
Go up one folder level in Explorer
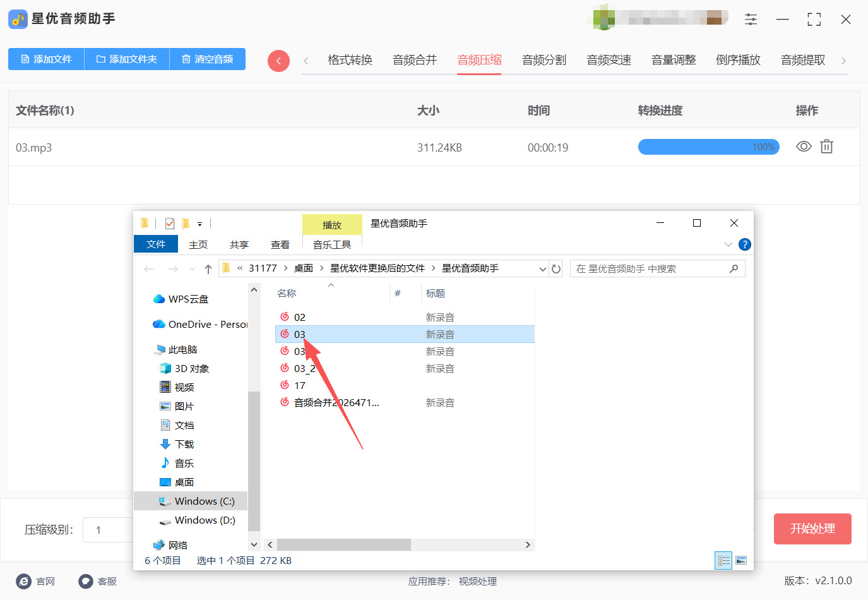click(x=208, y=269)
